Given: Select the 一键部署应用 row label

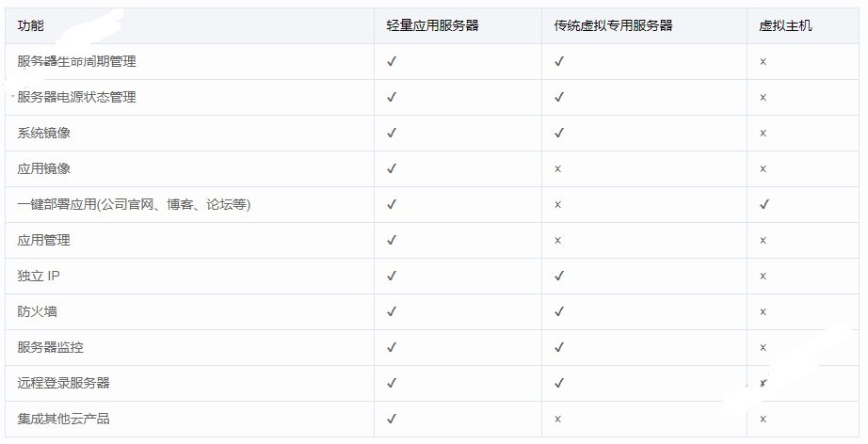Looking at the screenshot, I should pos(134,205).
